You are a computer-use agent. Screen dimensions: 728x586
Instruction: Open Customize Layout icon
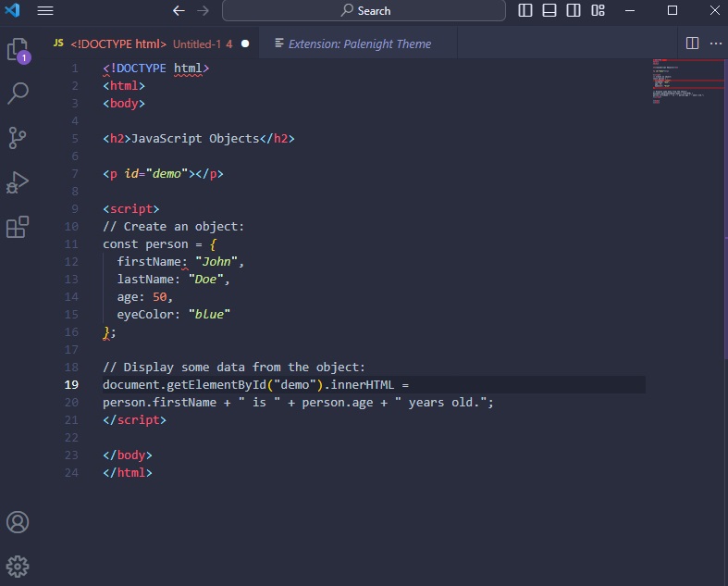pyautogui.click(x=598, y=10)
